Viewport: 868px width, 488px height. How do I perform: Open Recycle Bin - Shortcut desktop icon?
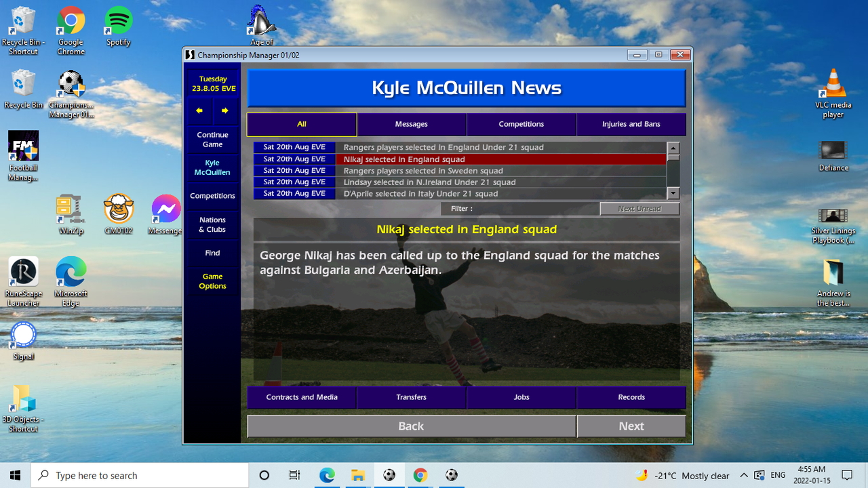click(x=23, y=30)
